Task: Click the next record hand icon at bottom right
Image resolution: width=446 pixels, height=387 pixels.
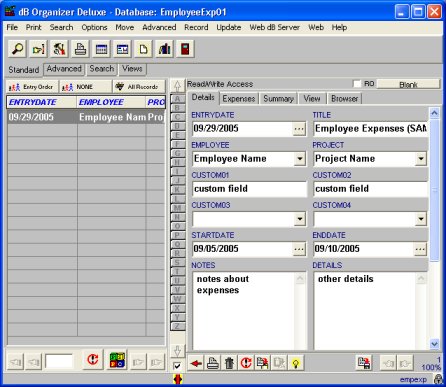Action: click(x=405, y=363)
